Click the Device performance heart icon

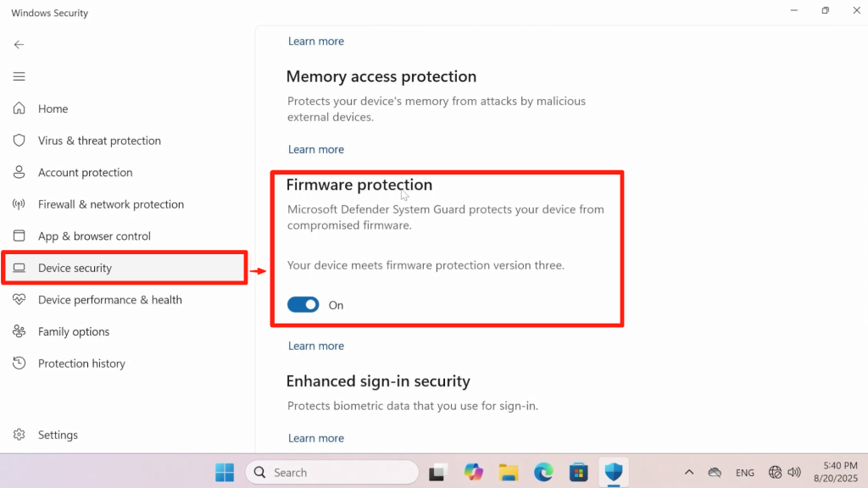pos(19,299)
